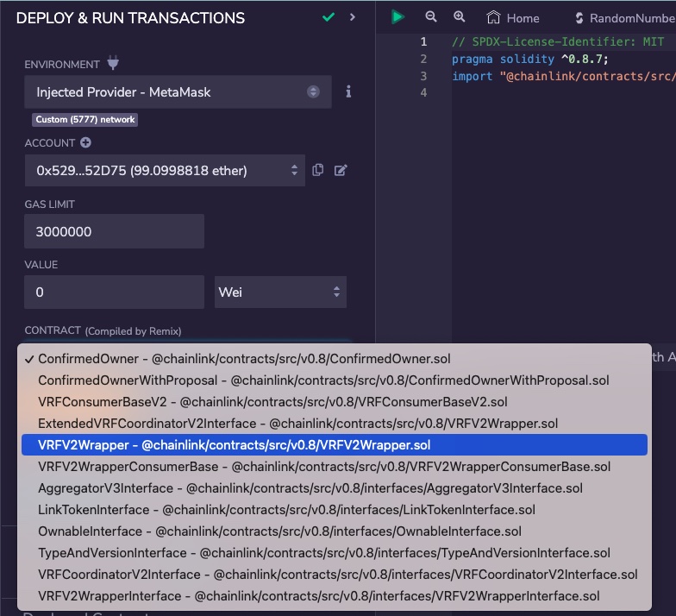Click the zoom in magnifier icon
The height and width of the screenshot is (616, 676).
pos(460,16)
